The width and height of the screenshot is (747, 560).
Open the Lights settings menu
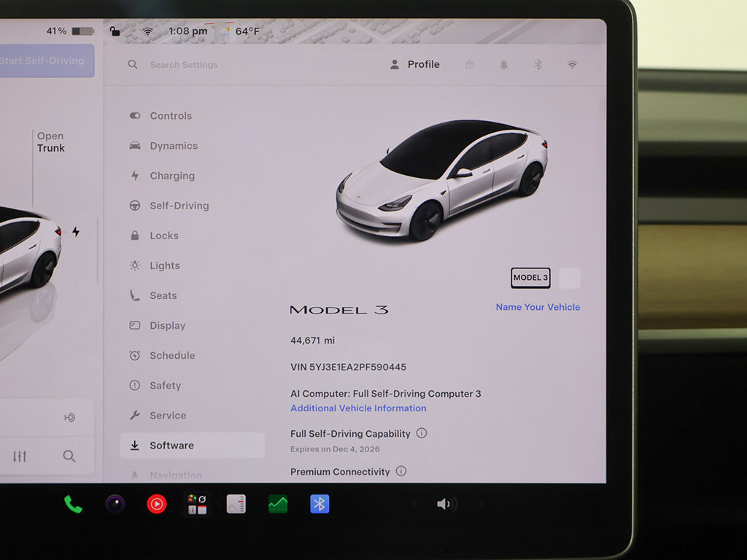point(192,265)
